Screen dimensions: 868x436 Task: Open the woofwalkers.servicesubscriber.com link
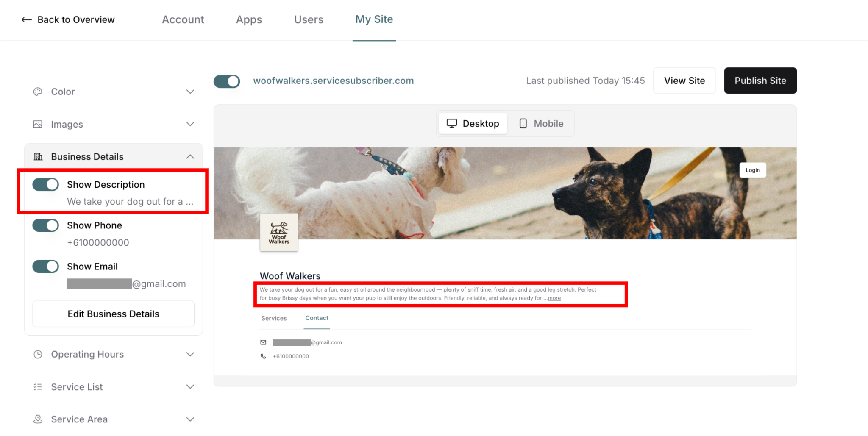tap(334, 81)
